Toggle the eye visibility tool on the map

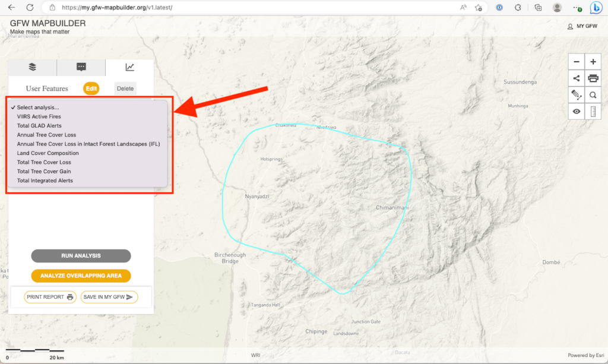(x=576, y=111)
